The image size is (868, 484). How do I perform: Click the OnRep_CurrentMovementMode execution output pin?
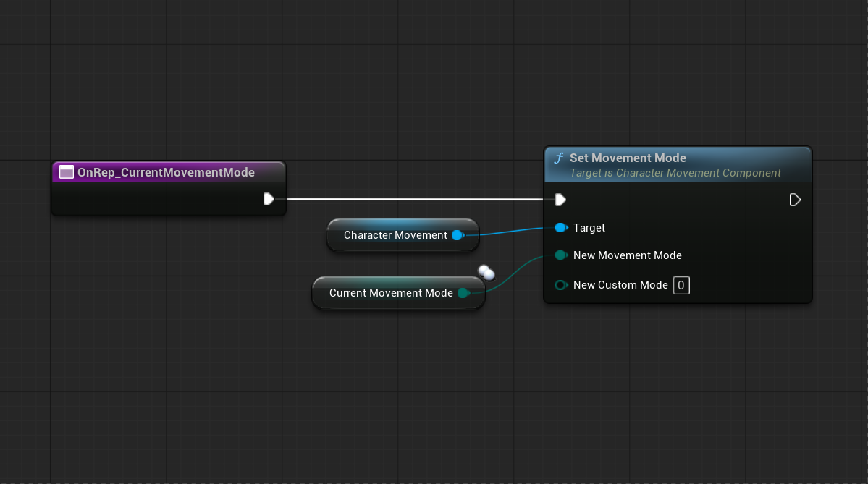pos(269,199)
